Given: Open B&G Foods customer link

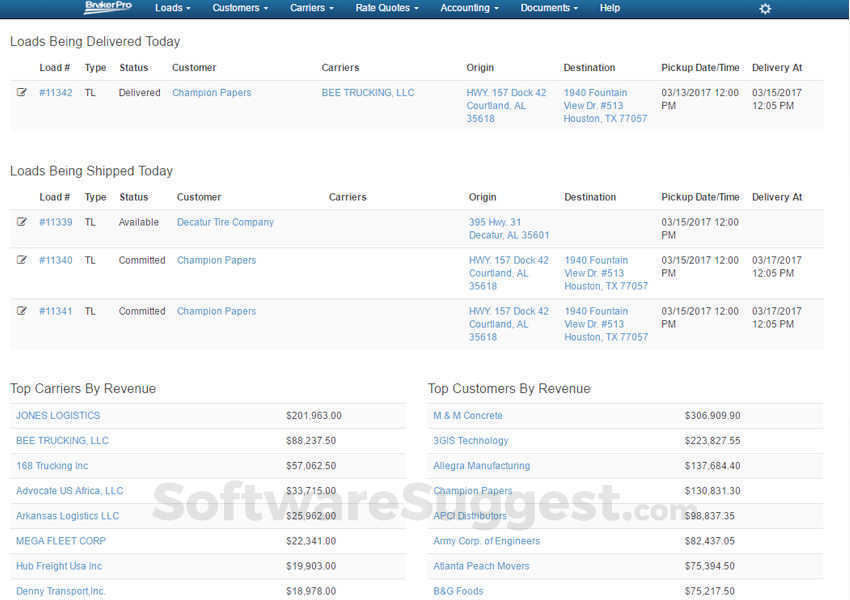Looking at the screenshot, I should [x=458, y=591].
